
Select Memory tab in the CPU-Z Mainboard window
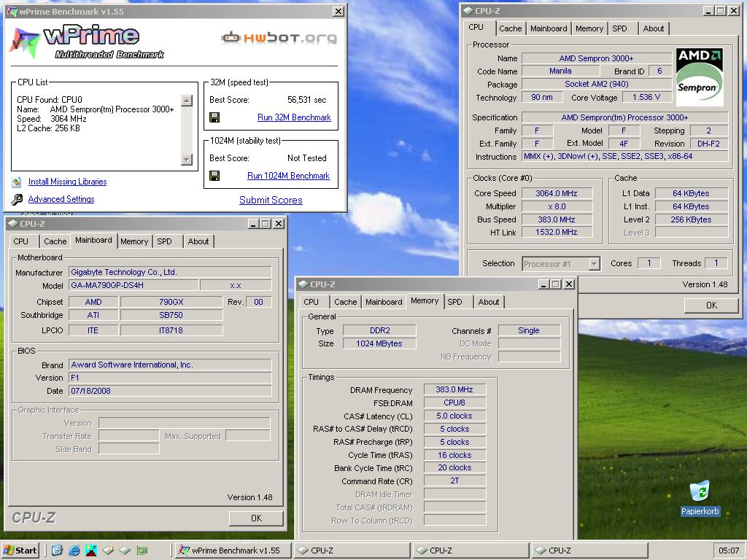(x=134, y=241)
